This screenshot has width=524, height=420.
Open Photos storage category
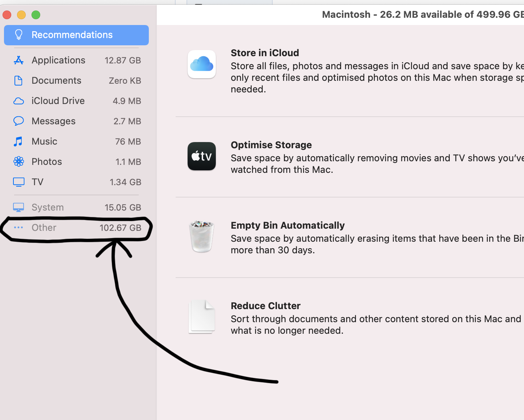click(x=76, y=162)
